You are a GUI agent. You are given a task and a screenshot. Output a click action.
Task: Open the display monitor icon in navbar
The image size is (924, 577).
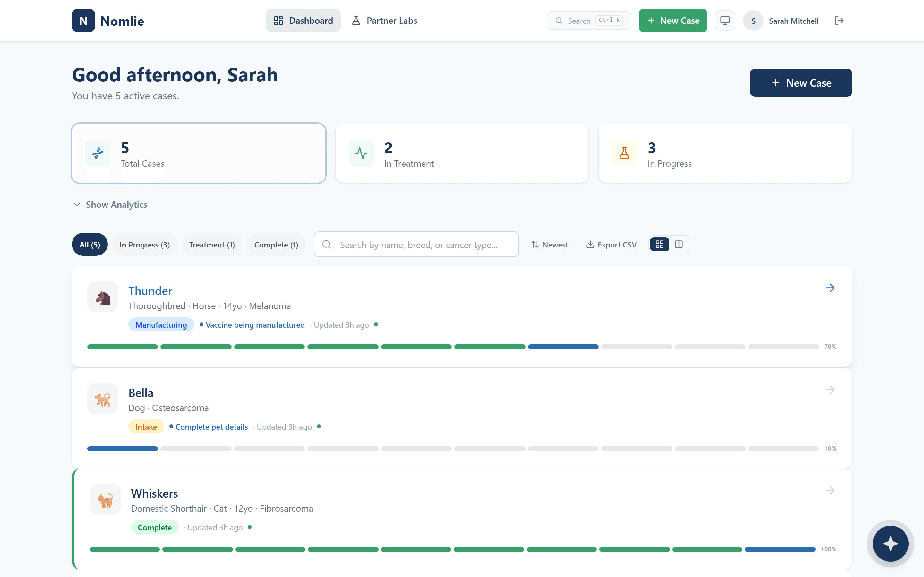click(724, 20)
